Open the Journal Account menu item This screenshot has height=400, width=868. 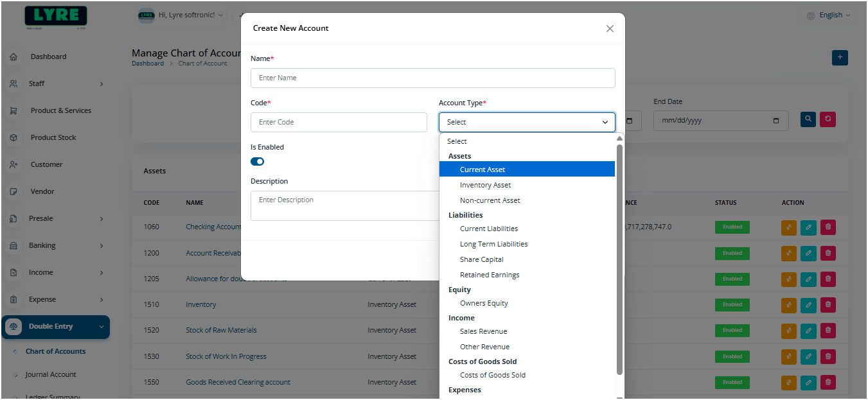coord(51,374)
